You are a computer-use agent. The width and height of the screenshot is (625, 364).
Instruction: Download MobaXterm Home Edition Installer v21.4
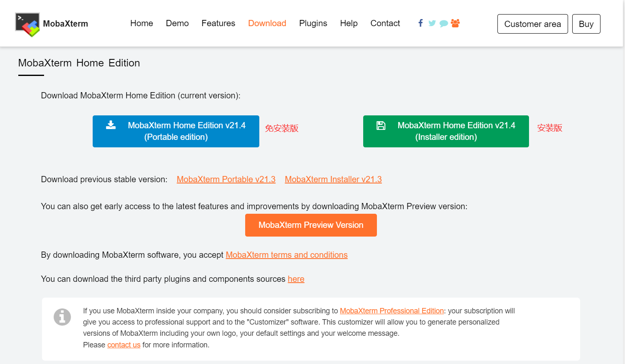click(446, 131)
